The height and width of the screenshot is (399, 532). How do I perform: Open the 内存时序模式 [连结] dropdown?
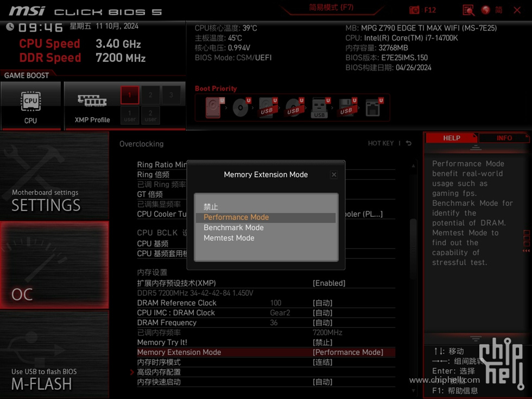(322, 362)
